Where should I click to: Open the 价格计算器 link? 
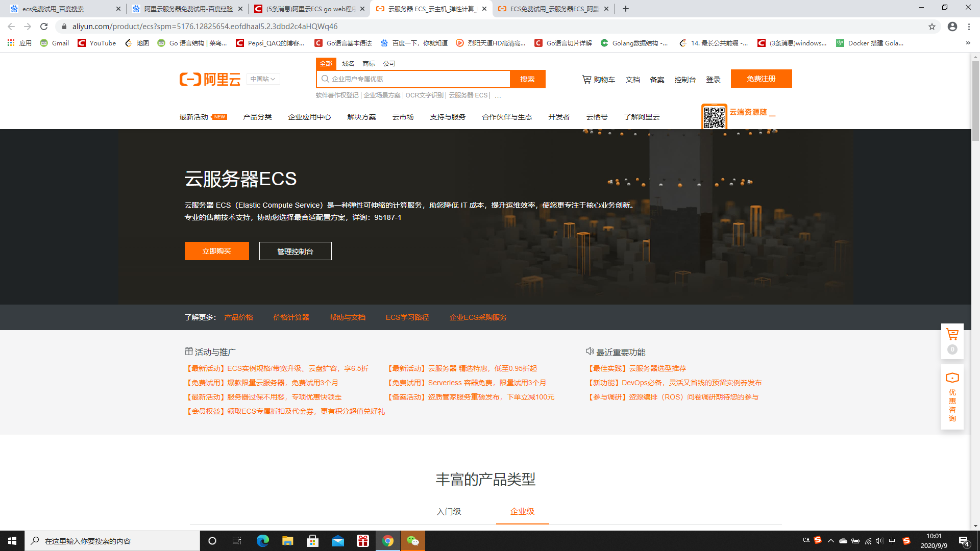291,317
